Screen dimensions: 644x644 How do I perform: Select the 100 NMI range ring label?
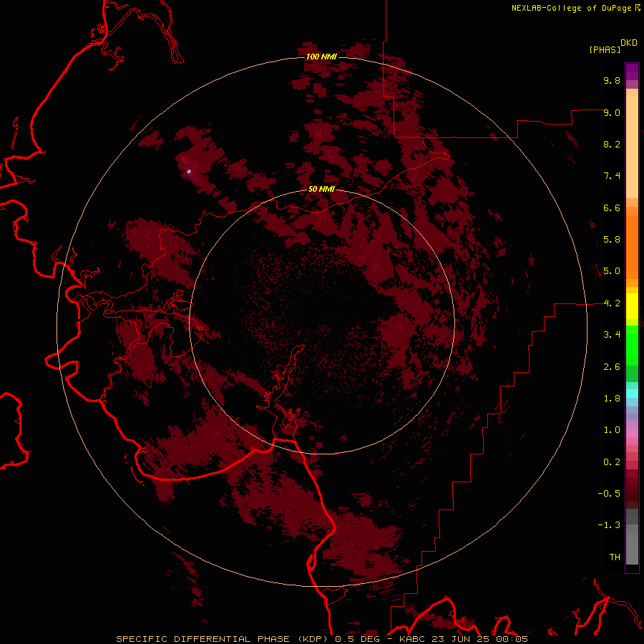click(321, 57)
